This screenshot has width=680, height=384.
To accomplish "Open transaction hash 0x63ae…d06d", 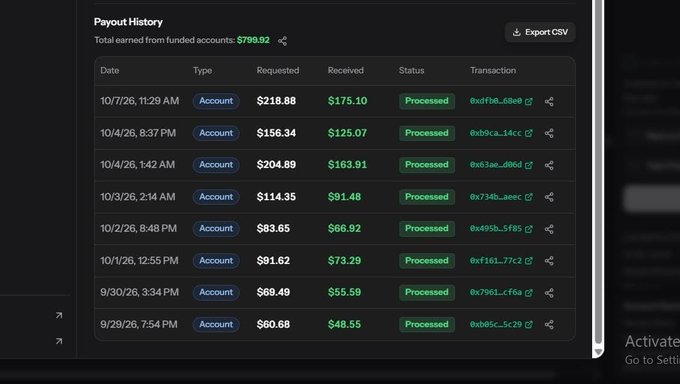I will tap(496, 165).
